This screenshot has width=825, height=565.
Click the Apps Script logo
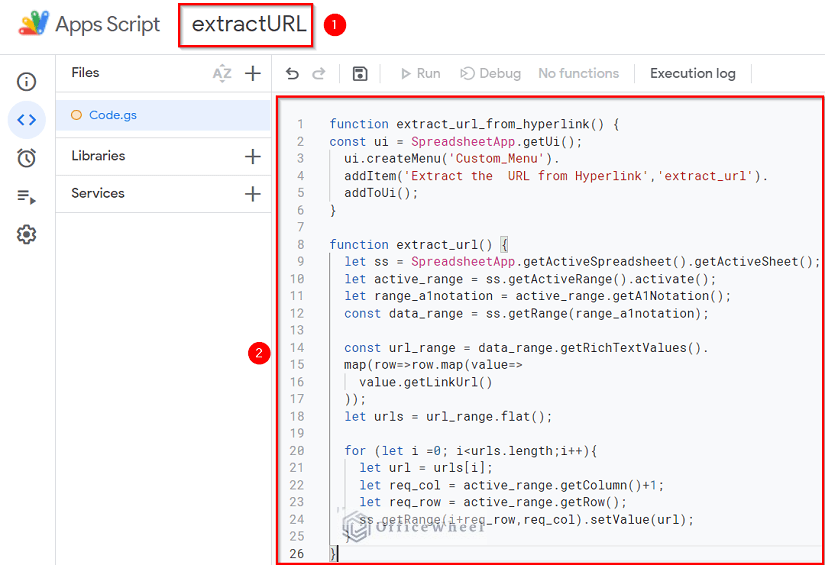coord(34,24)
